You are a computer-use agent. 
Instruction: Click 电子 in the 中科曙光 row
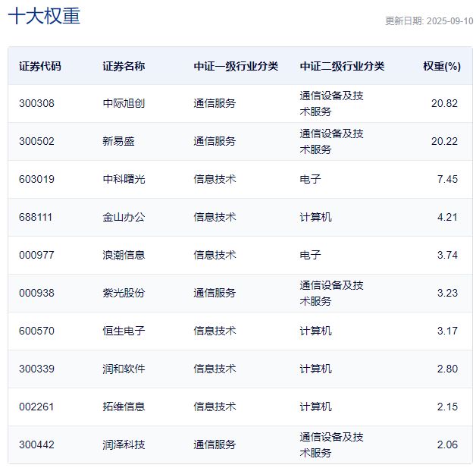pyautogui.click(x=310, y=179)
